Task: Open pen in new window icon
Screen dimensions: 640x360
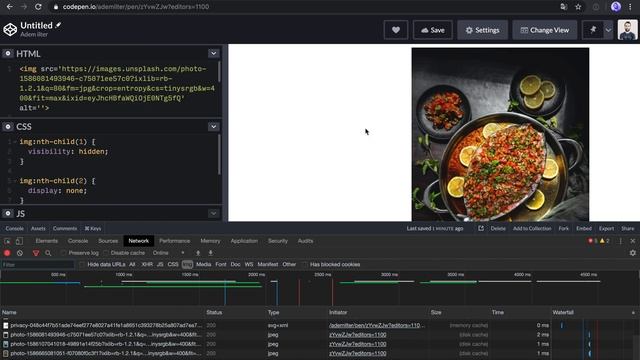Action: tap(481, 229)
